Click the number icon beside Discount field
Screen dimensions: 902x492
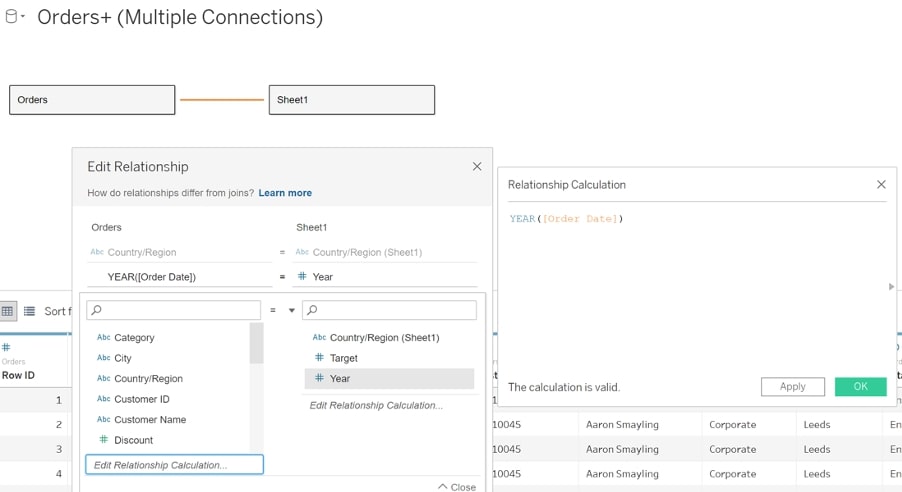[x=104, y=440]
